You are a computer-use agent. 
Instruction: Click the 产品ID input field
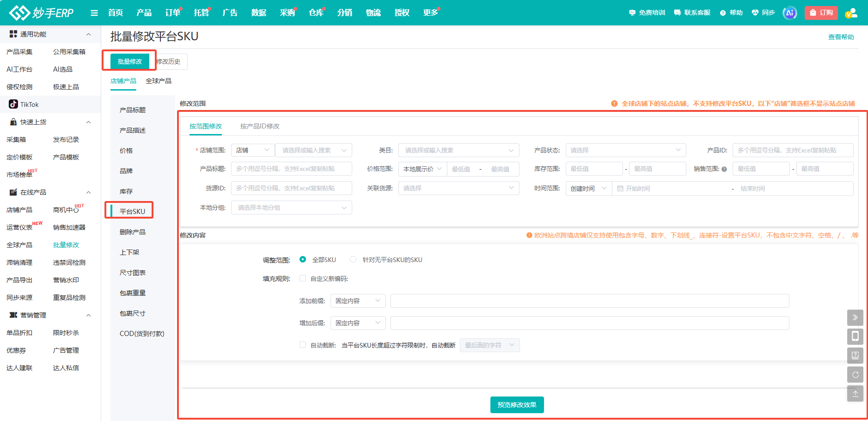793,150
